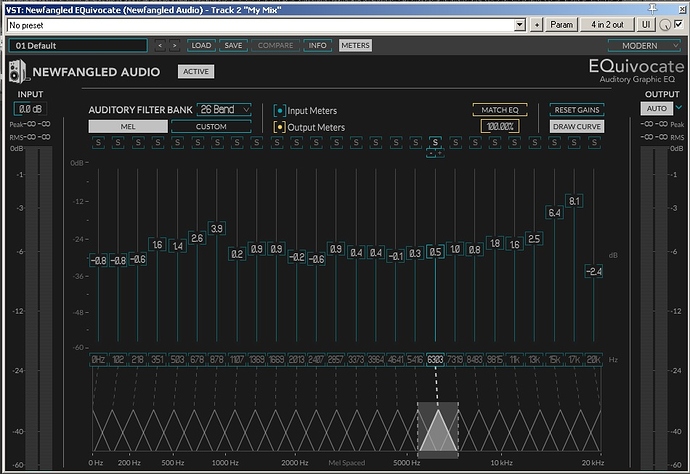Go to previous preset with left arrow
The height and width of the screenshot is (474, 690).
(160, 45)
